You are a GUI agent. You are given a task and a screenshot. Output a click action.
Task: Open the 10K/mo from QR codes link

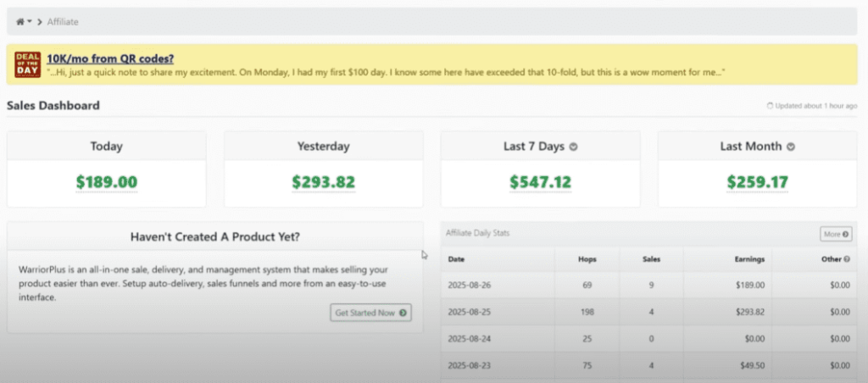pyautogui.click(x=111, y=58)
